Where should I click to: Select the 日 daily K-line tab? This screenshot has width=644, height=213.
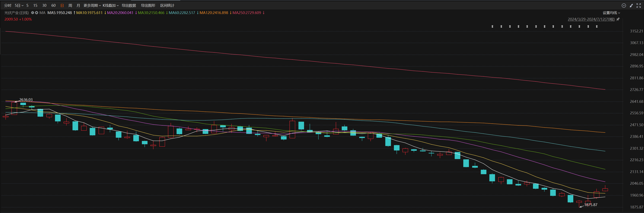point(62,6)
